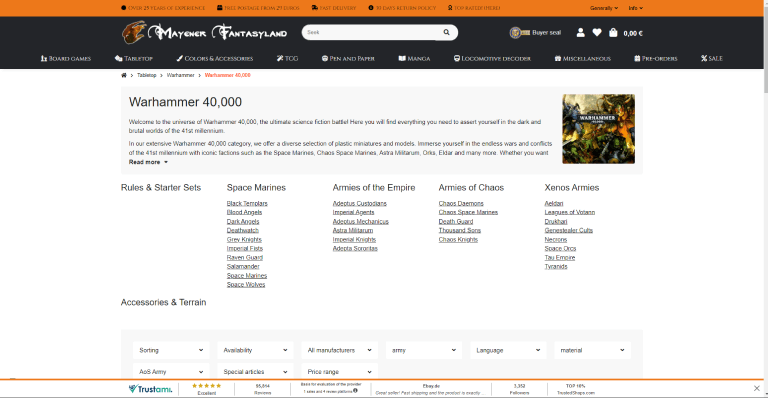Open the Availability dropdown
This screenshot has height=398, width=768.
255,350
